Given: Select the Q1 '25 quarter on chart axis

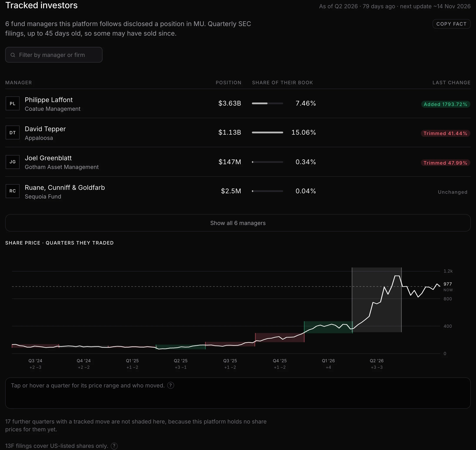Looking at the screenshot, I should coord(132,361).
